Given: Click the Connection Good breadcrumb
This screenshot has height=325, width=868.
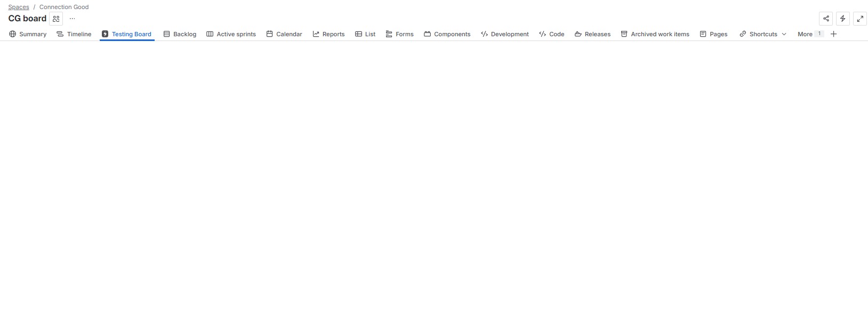Looking at the screenshot, I should coord(64,7).
